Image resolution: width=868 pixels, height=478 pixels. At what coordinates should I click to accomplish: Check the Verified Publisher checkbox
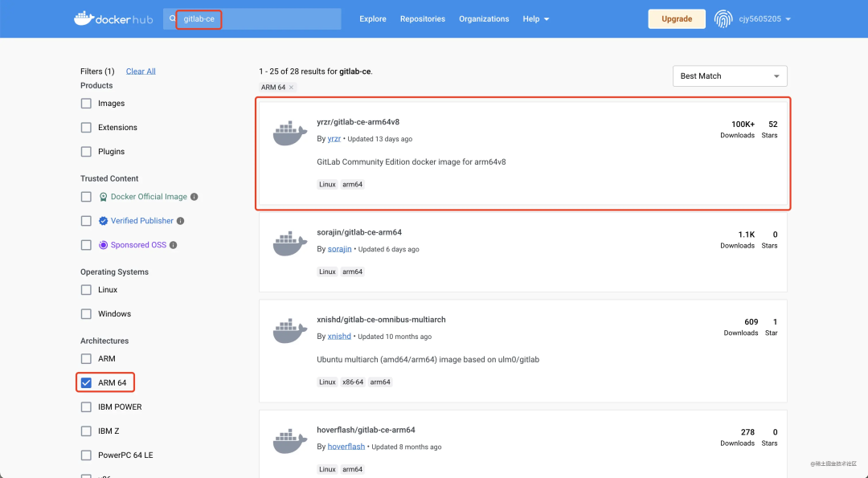(86, 221)
